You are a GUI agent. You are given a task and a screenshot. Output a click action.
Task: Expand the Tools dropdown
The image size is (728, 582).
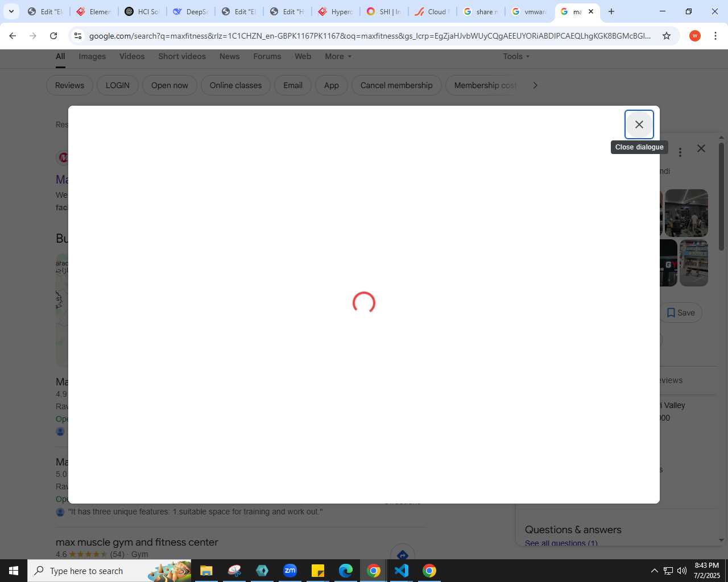[x=516, y=56]
